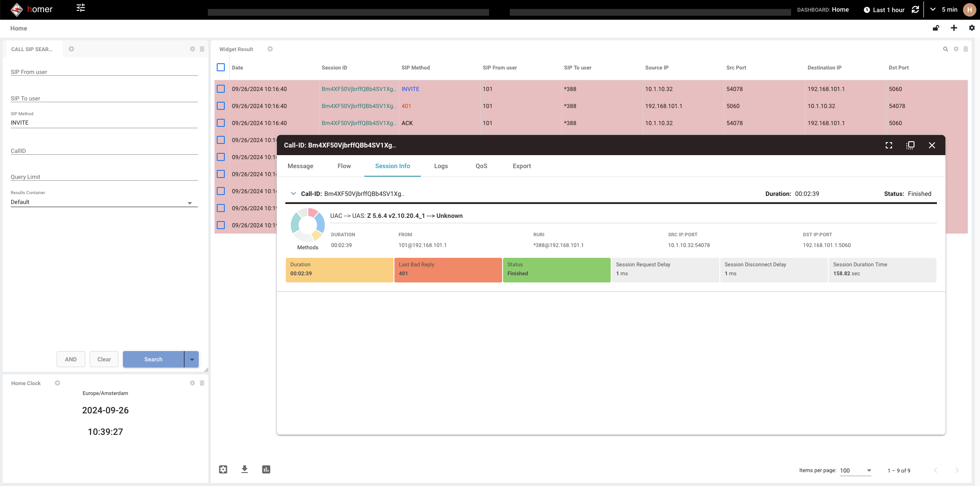Collapse the Call-ID session details section
The image size is (980, 486).
click(294, 193)
